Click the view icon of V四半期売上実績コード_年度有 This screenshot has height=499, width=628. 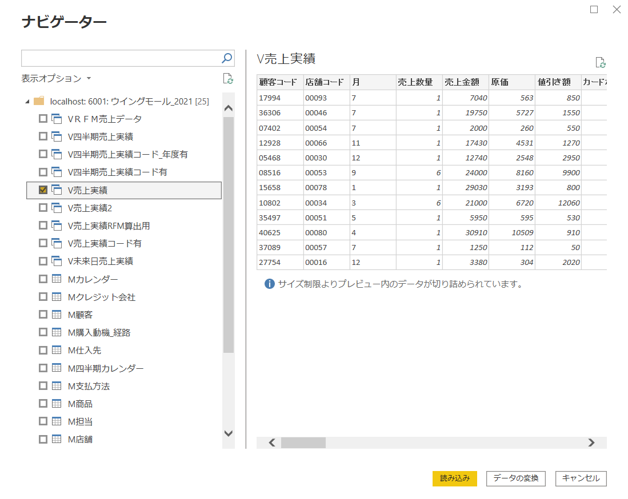(57, 154)
